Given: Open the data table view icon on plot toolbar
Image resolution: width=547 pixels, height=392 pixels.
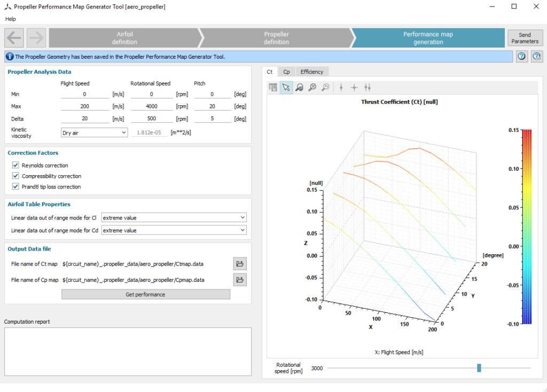Looking at the screenshot, I should click(x=273, y=87).
